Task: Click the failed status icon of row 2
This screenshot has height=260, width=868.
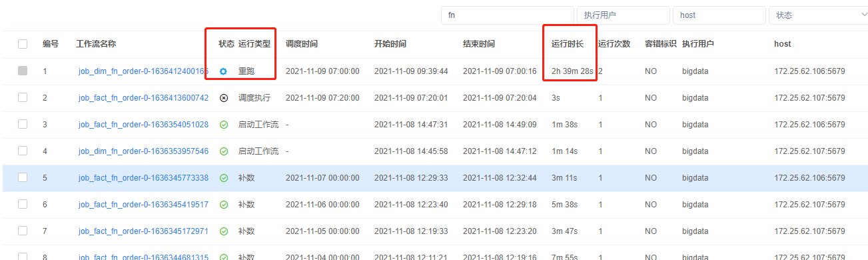Action: [224, 98]
